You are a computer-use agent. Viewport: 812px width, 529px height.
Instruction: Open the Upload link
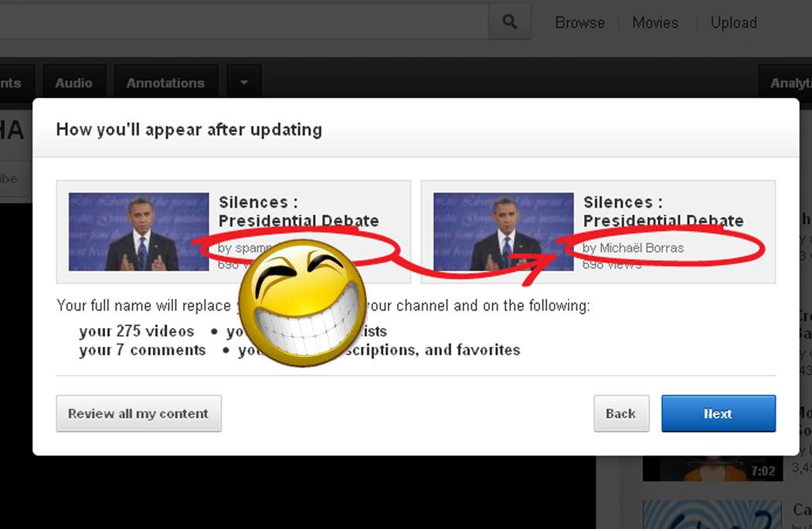(x=733, y=22)
